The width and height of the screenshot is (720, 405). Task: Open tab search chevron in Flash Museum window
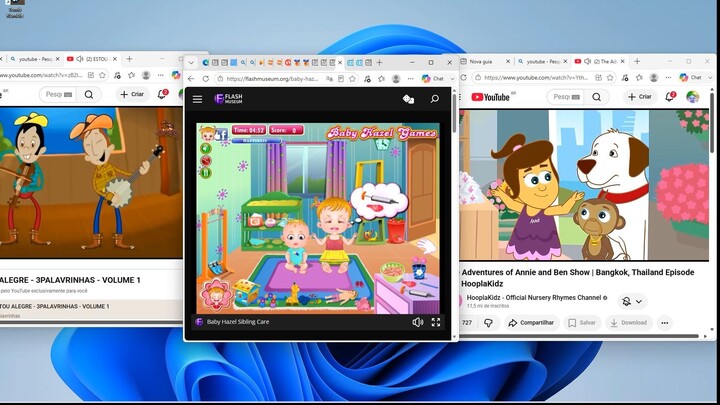[191, 62]
